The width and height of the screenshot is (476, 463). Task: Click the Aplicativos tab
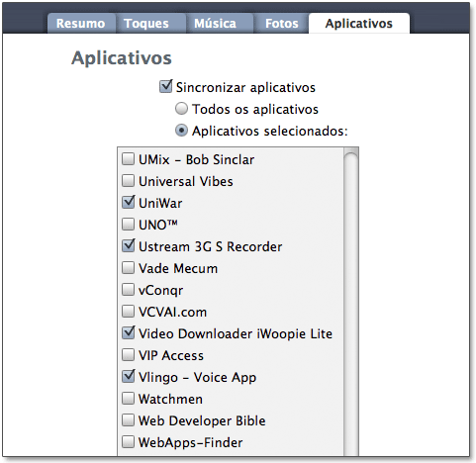point(359,24)
